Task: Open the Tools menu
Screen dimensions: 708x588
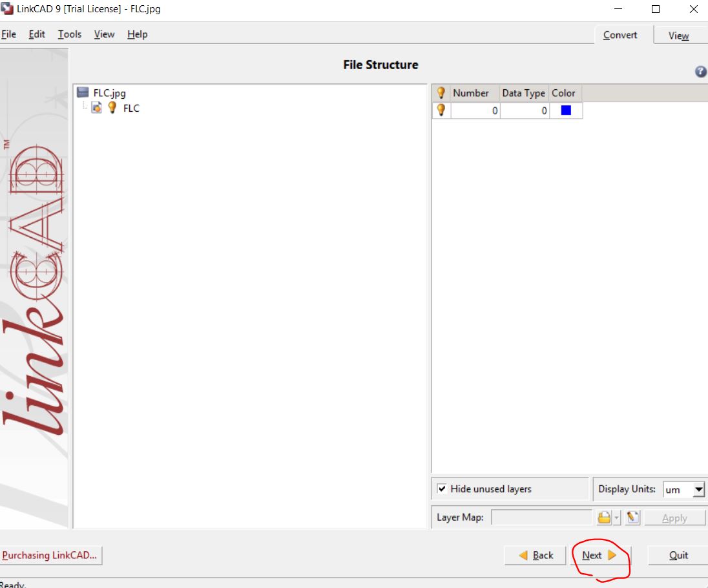Action: 69,34
